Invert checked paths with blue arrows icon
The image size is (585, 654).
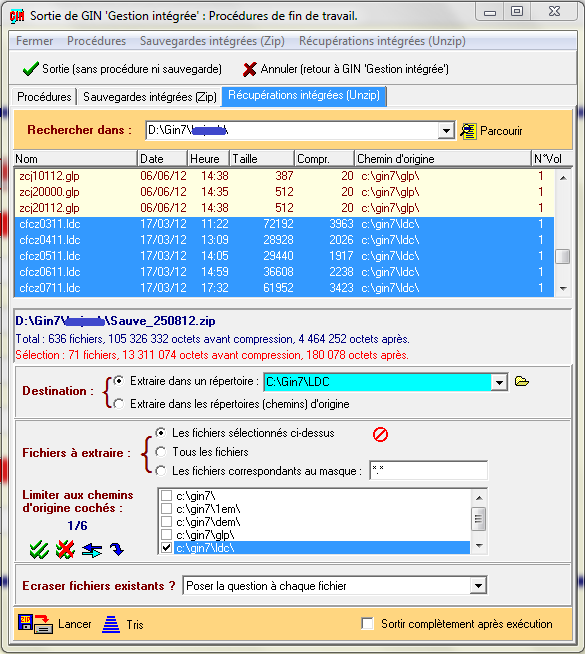tap(92, 550)
